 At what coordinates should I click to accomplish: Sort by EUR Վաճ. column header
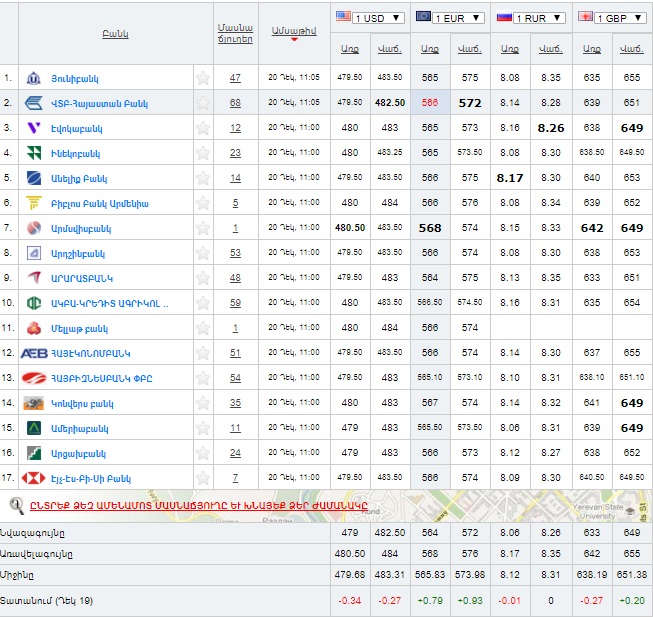point(470,49)
